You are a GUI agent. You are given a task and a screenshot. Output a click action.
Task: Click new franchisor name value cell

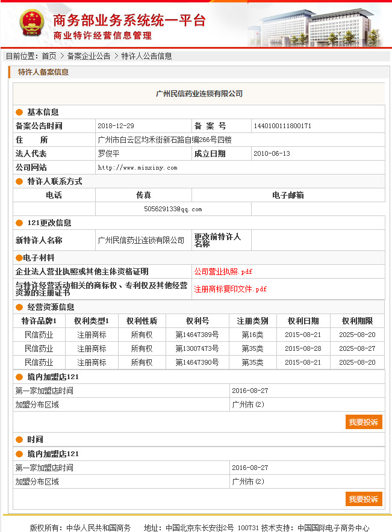pos(143,240)
